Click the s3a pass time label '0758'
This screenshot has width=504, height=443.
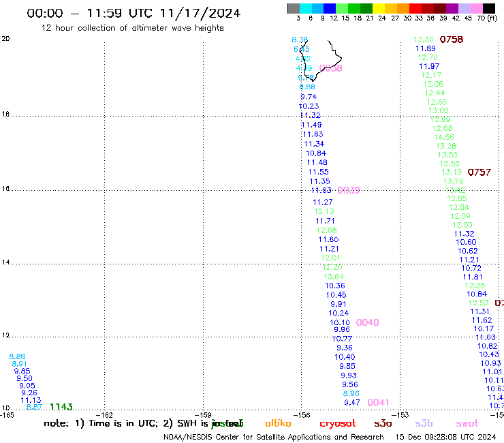click(452, 40)
